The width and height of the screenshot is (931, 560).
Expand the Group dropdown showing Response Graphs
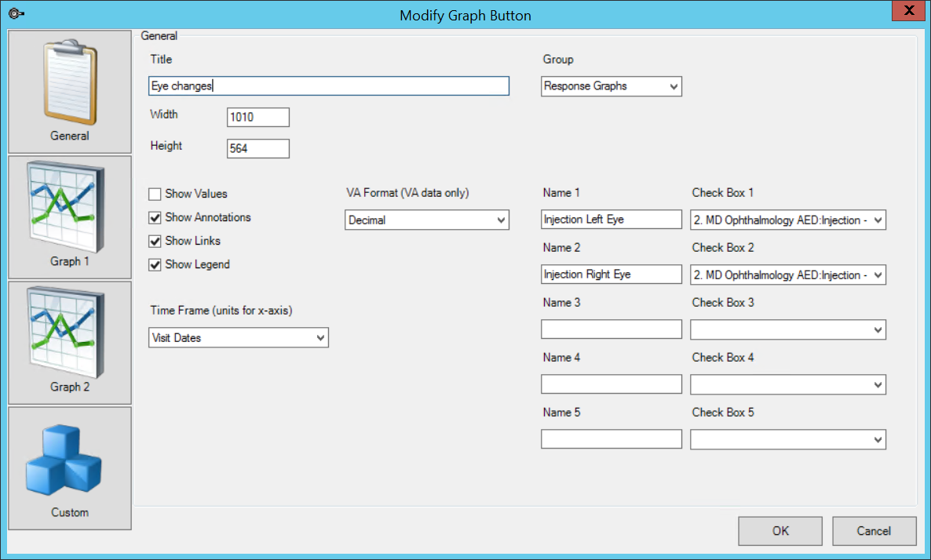click(x=611, y=86)
